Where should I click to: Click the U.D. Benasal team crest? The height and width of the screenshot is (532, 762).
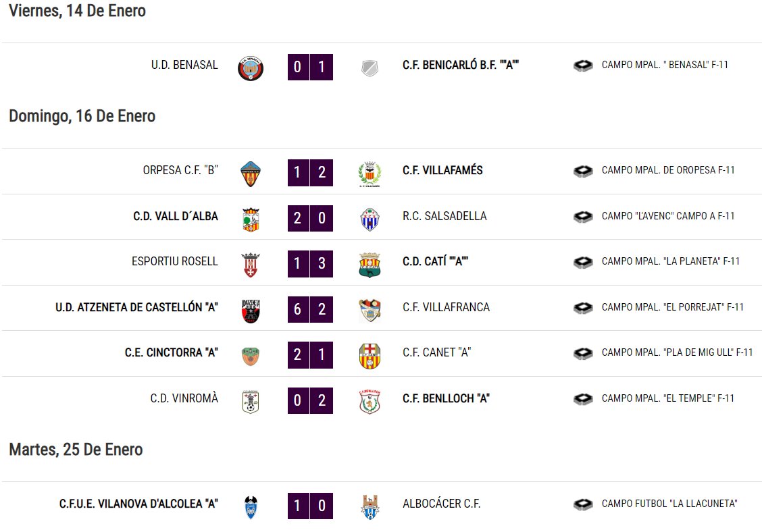(x=251, y=68)
